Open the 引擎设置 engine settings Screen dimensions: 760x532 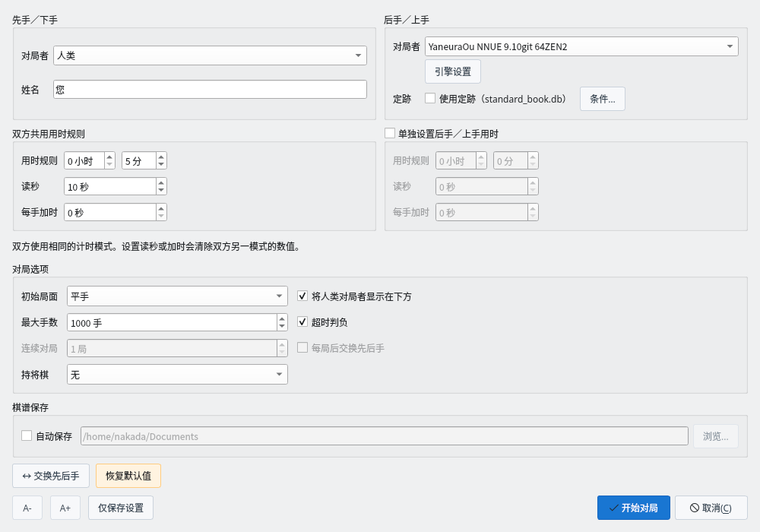[453, 71]
